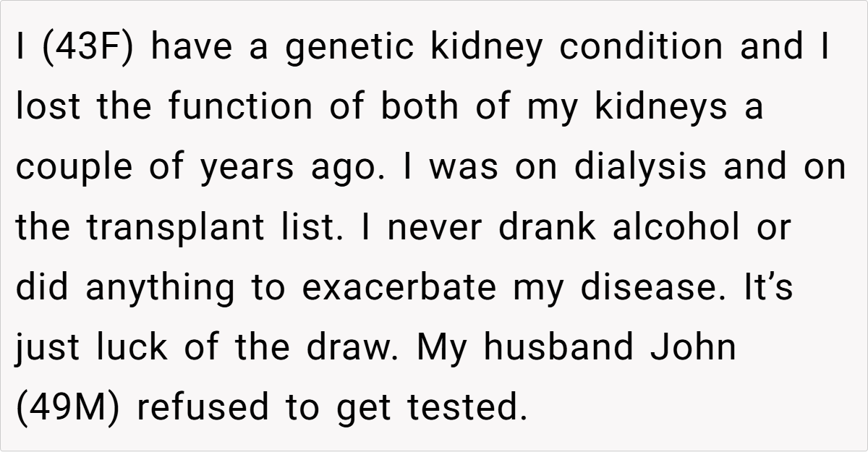
Task: Click the word "dialysis"
Action: coord(641,166)
